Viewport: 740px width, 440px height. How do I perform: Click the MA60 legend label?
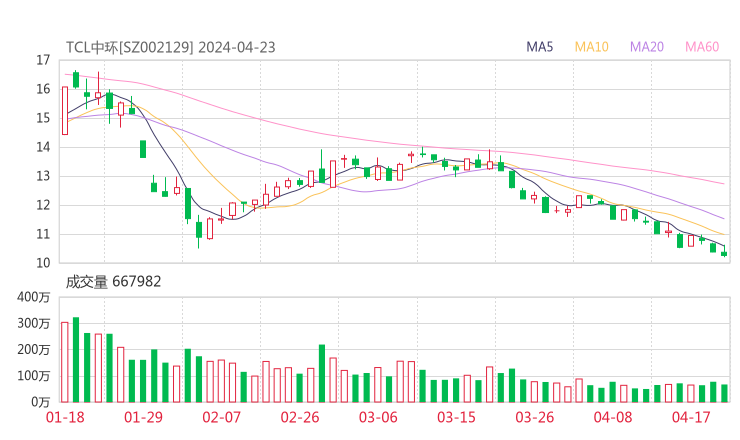[702, 47]
